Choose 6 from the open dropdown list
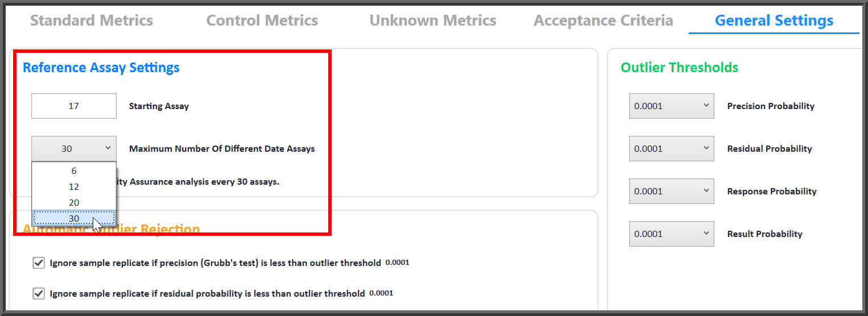The height and width of the screenshot is (316, 868). pyautogui.click(x=74, y=171)
